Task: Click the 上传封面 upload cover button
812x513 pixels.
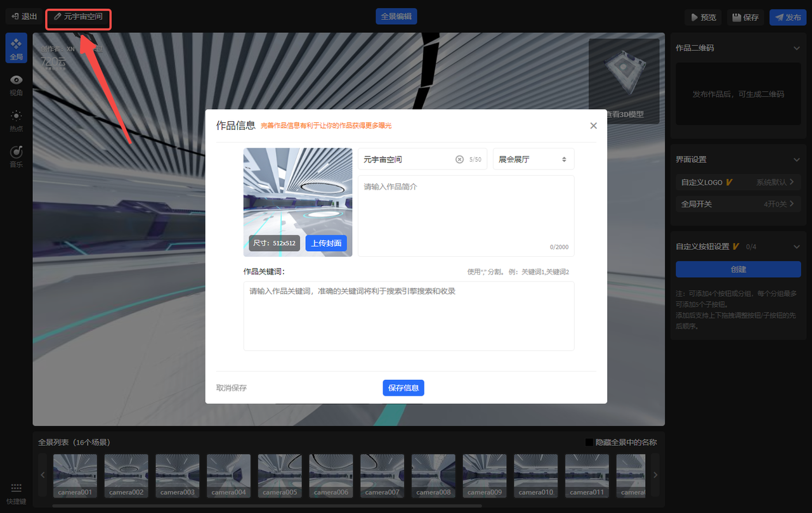Action: point(326,243)
